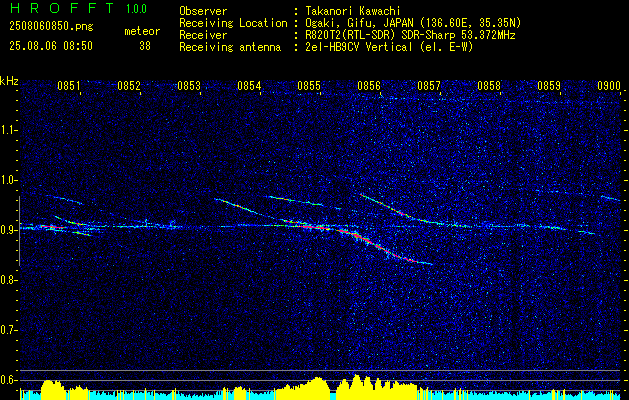Click the 0856 time marker
The width and height of the screenshot is (629, 400).
369,86
